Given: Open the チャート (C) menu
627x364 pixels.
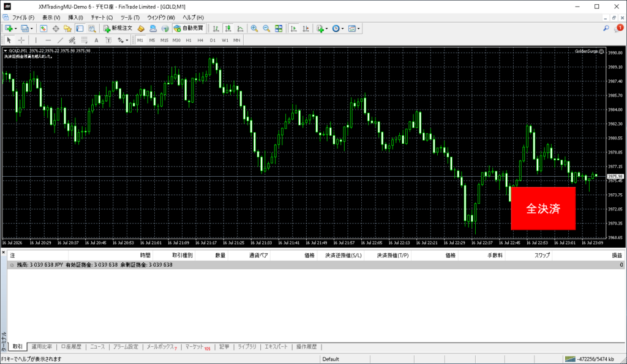Looking at the screenshot, I should click(x=102, y=18).
